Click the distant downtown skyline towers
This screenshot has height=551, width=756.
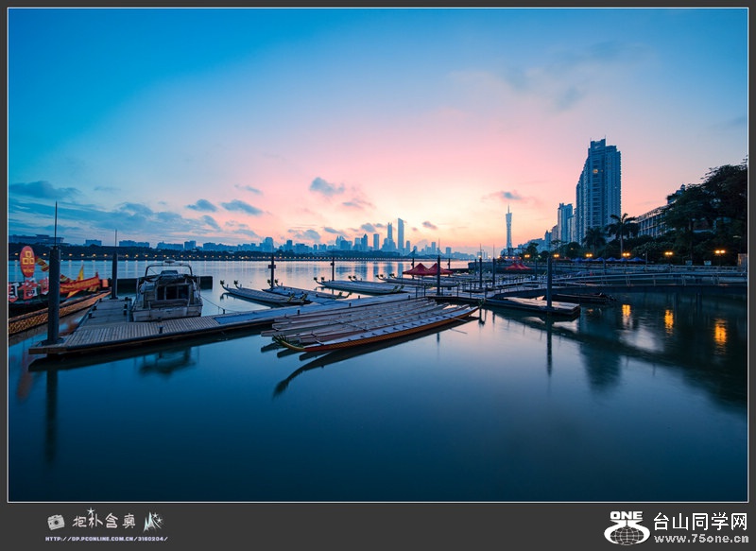[x=389, y=237]
